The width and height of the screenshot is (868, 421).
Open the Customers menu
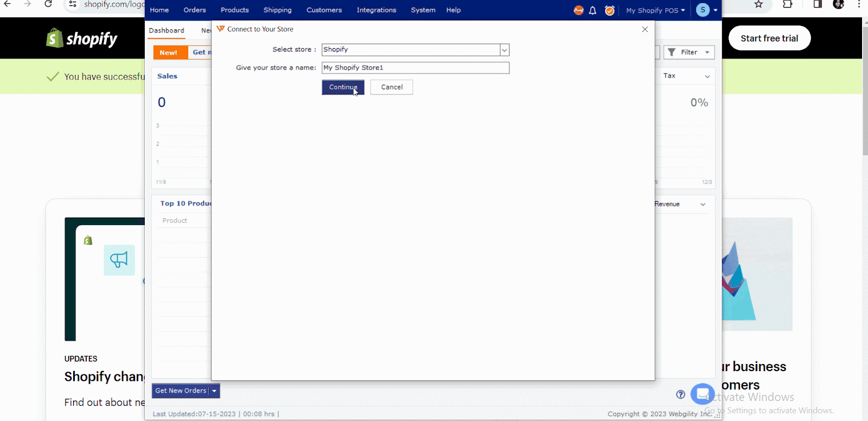[324, 10]
